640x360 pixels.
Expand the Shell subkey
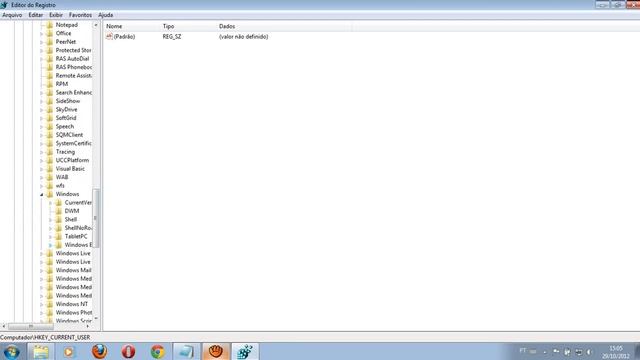coord(51,220)
